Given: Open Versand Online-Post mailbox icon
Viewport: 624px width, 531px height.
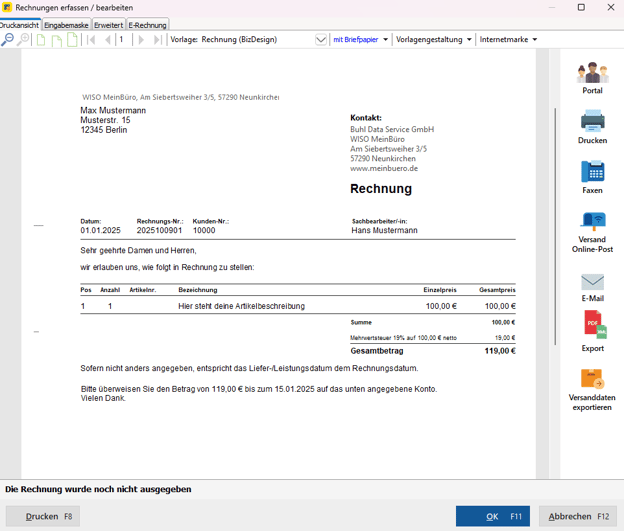Looking at the screenshot, I should tap(592, 233).
